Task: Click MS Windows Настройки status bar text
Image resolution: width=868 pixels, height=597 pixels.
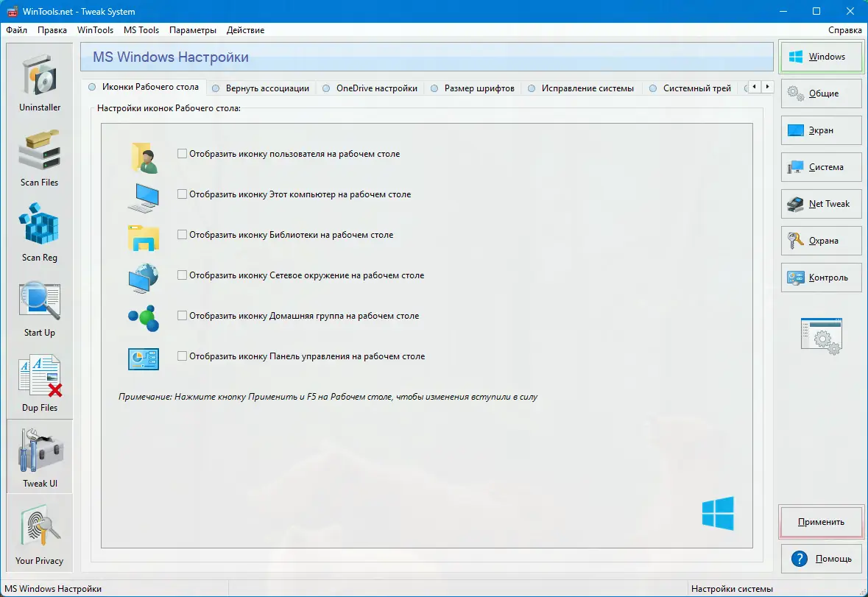Action: pyautogui.click(x=53, y=589)
